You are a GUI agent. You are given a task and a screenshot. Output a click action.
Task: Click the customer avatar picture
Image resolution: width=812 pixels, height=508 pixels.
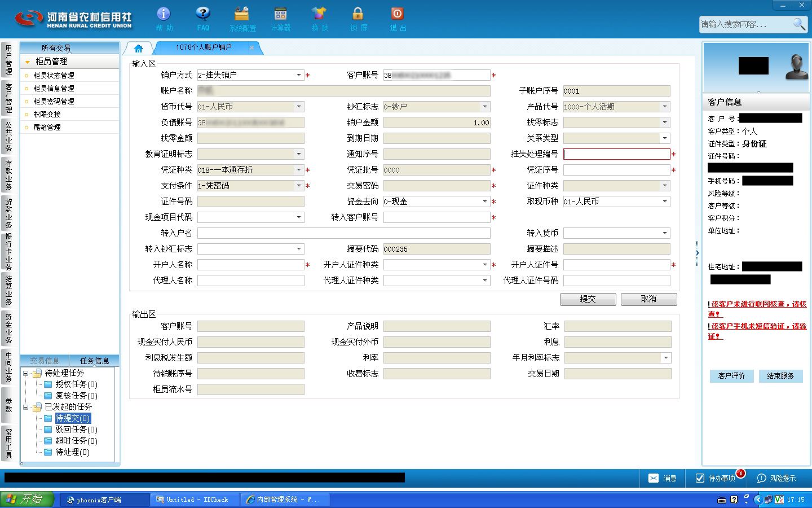(796, 67)
